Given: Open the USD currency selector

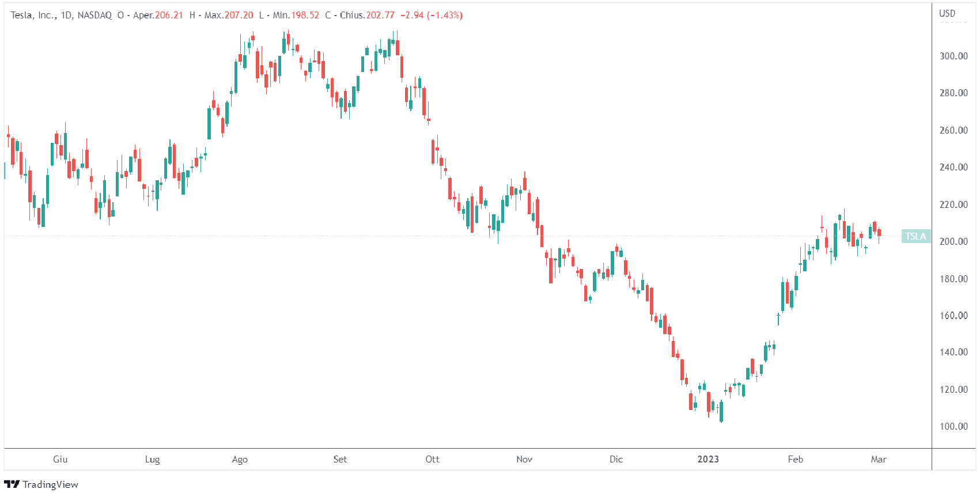Looking at the screenshot, I should tap(947, 13).
